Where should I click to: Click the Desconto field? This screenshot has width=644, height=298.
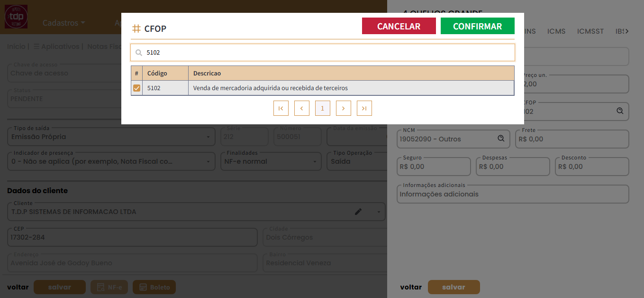click(592, 167)
